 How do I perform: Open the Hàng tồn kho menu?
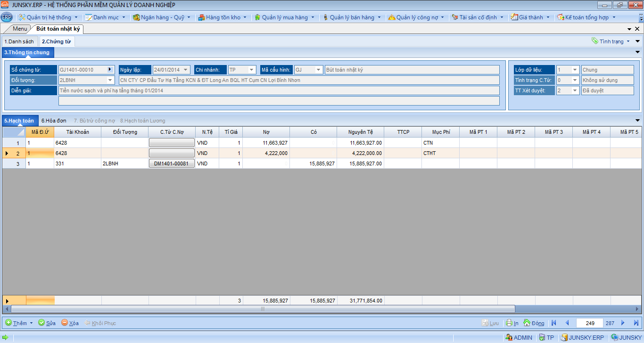tap(223, 17)
